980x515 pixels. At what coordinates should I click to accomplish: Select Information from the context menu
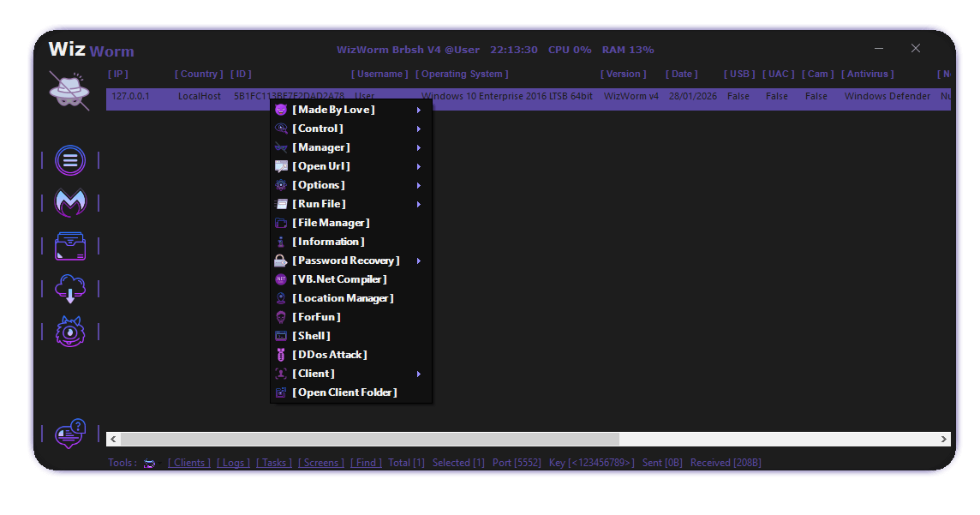(328, 242)
